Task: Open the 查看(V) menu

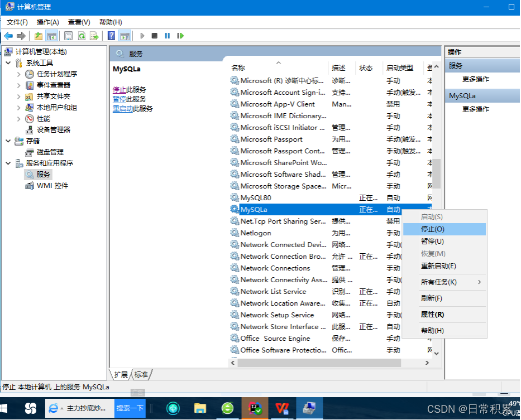Action: click(x=79, y=22)
